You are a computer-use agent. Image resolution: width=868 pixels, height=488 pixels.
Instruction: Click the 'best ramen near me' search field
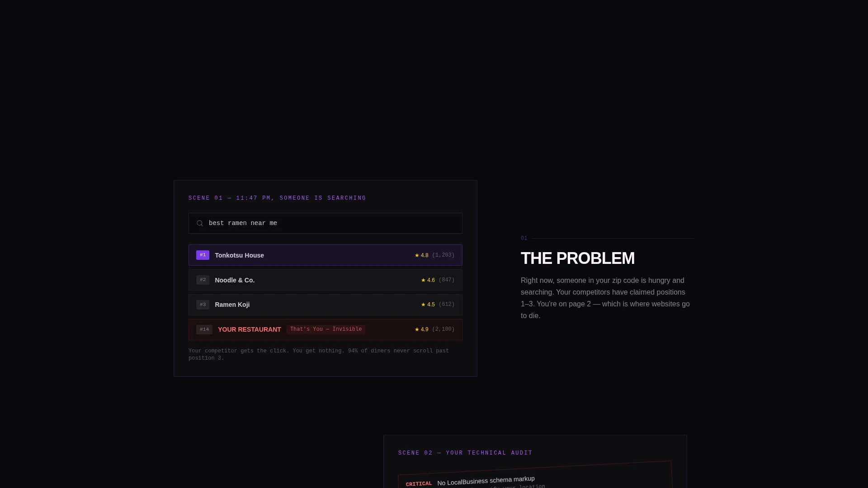pyautogui.click(x=325, y=223)
